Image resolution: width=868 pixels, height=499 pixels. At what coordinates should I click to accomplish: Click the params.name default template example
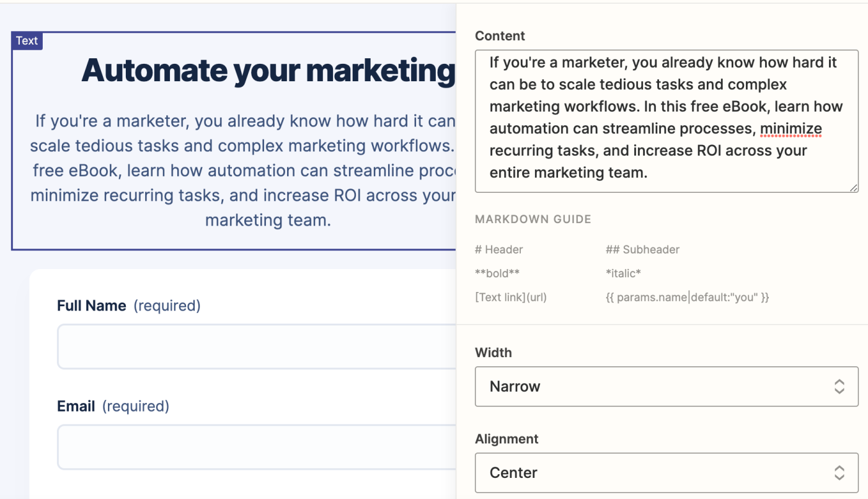687,297
